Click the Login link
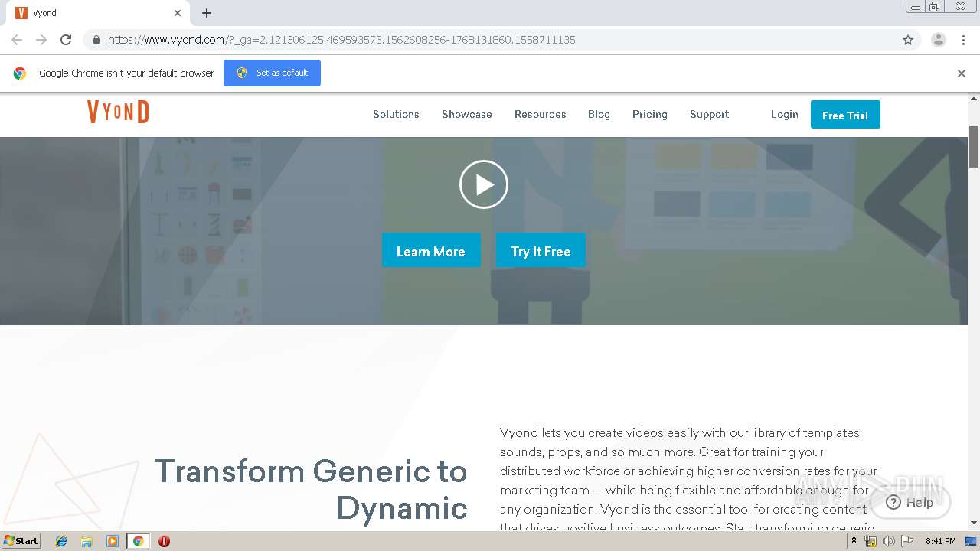The width and height of the screenshot is (980, 551). (784, 114)
